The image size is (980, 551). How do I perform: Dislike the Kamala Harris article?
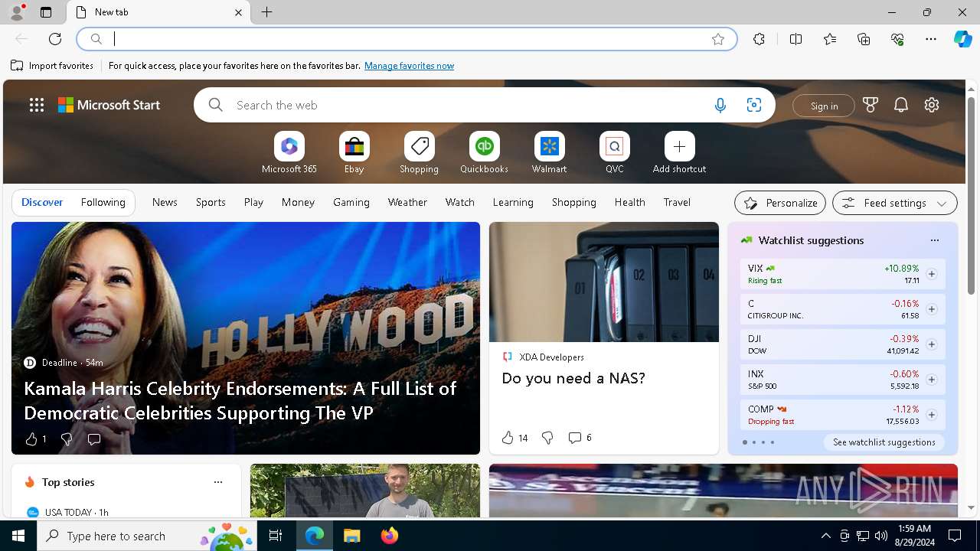tap(67, 439)
